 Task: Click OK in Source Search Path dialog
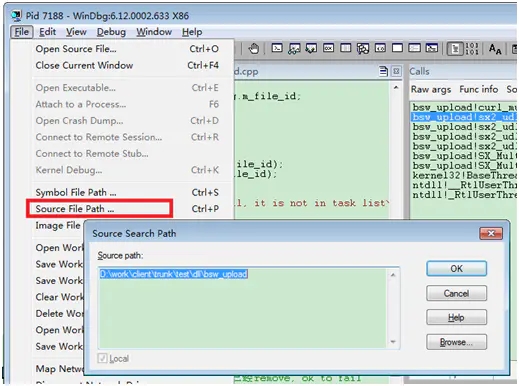point(456,269)
